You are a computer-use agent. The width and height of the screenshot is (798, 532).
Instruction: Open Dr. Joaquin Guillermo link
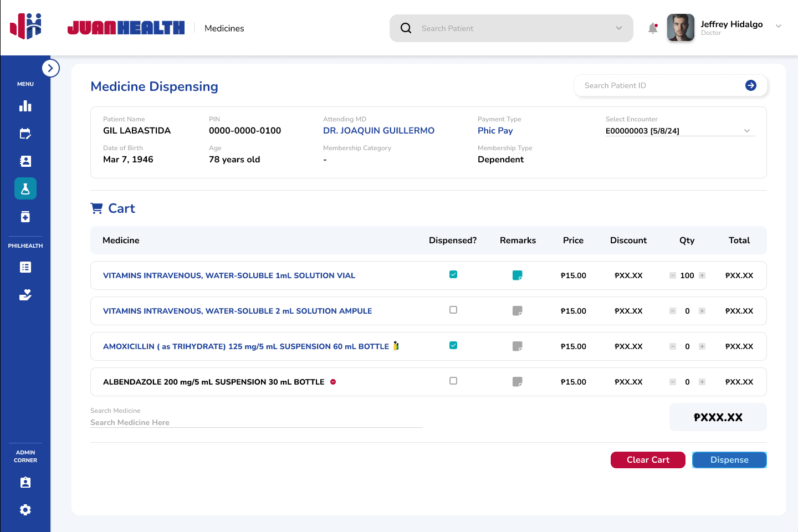tap(378, 131)
